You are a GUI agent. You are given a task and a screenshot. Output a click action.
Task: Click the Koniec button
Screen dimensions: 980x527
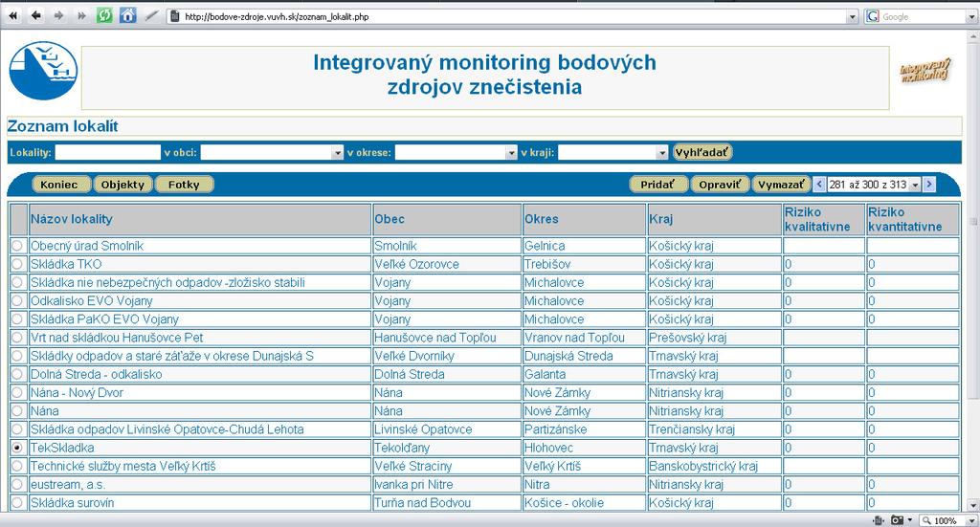pos(59,185)
